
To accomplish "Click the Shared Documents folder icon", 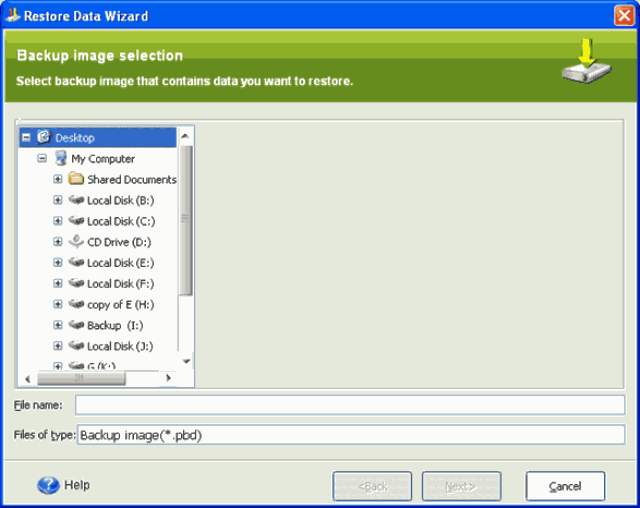I will [x=76, y=180].
